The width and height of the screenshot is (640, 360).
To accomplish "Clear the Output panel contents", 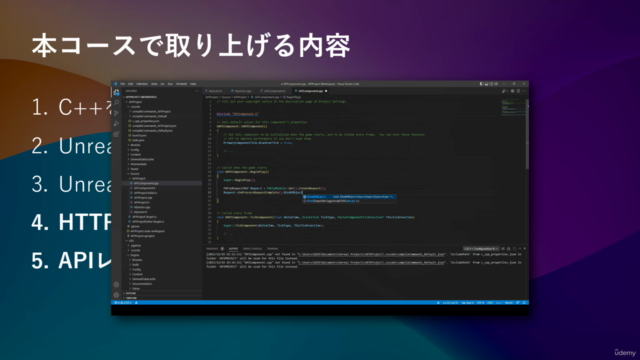I will click(x=503, y=249).
